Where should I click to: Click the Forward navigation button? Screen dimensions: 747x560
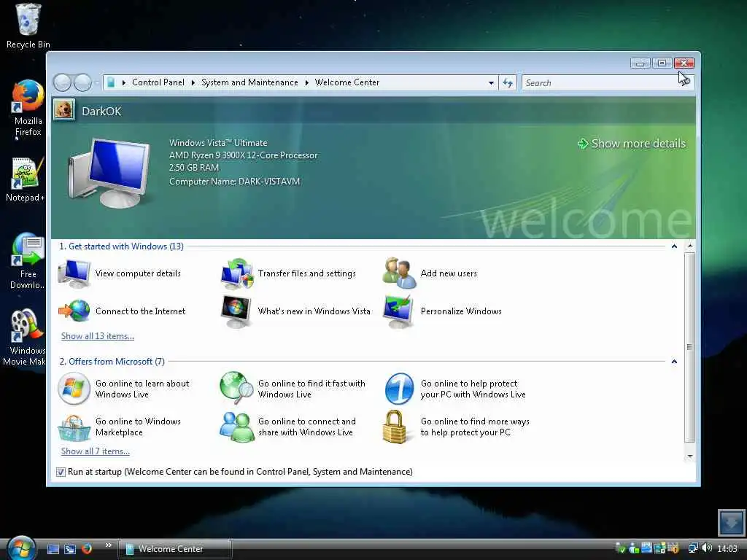[83, 83]
